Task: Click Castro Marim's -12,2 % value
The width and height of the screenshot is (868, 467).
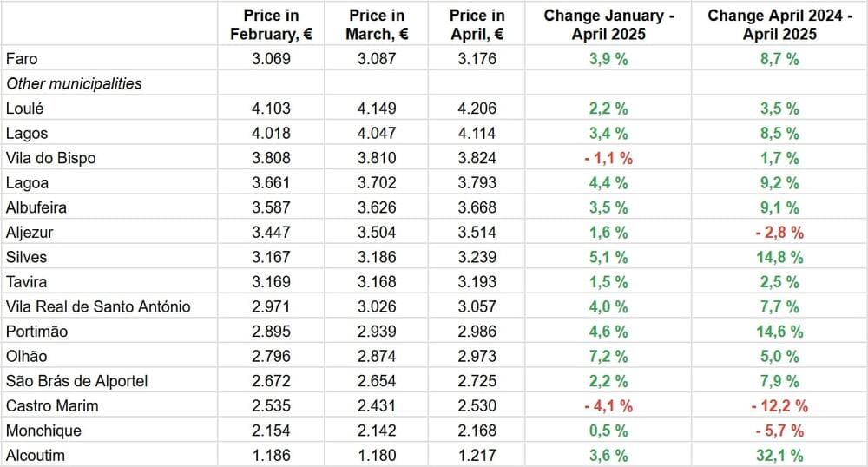Action: tap(779, 405)
